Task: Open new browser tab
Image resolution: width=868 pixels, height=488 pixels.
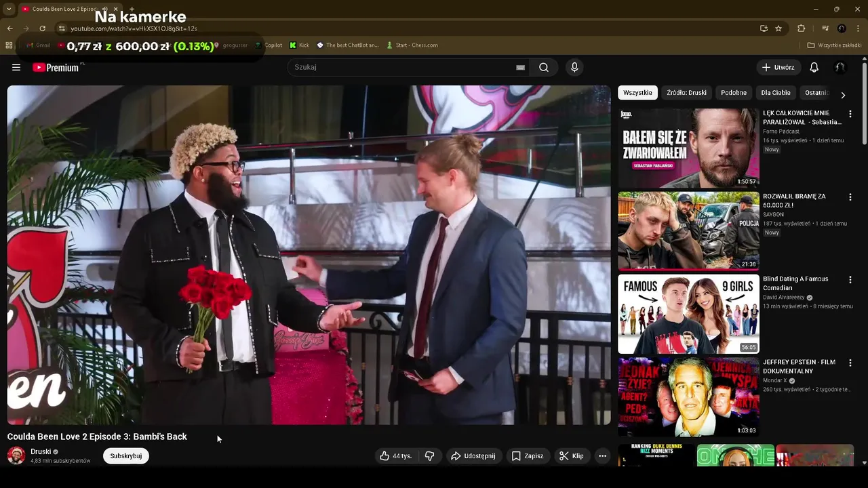Action: click(132, 9)
